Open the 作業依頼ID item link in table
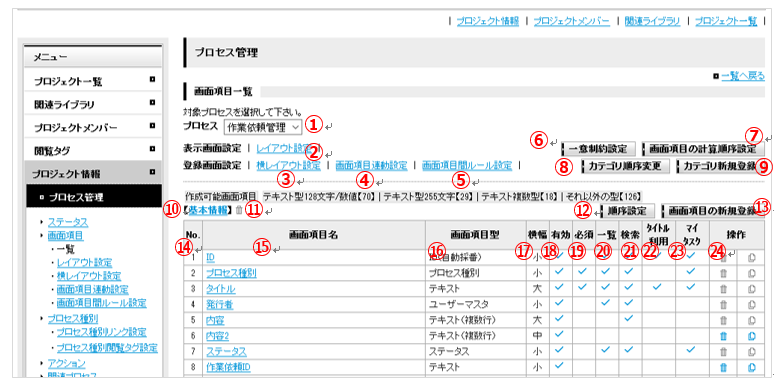Screen dimensions: 774x389 [230, 367]
